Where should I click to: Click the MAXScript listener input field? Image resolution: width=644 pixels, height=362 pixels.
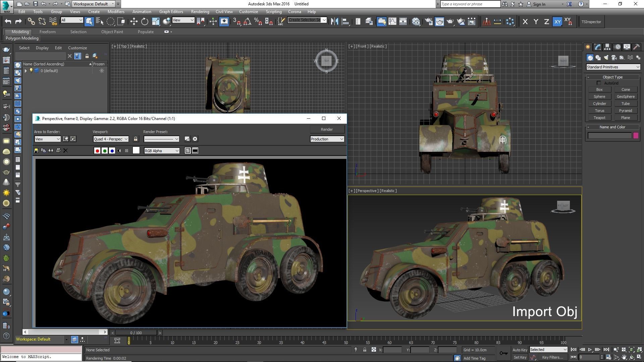tap(41, 357)
